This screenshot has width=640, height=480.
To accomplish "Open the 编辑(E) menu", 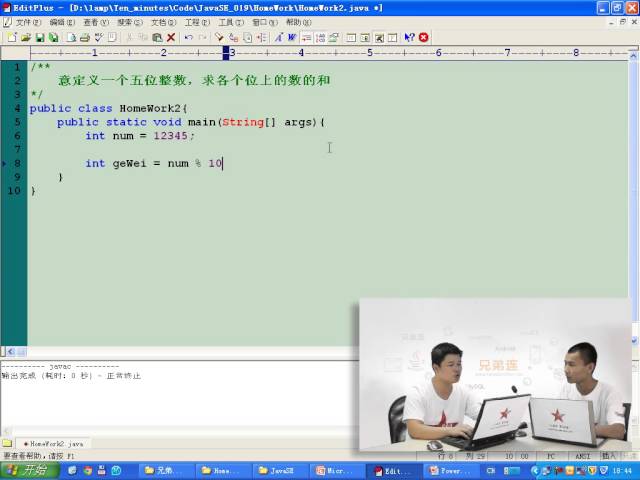I will [62, 22].
